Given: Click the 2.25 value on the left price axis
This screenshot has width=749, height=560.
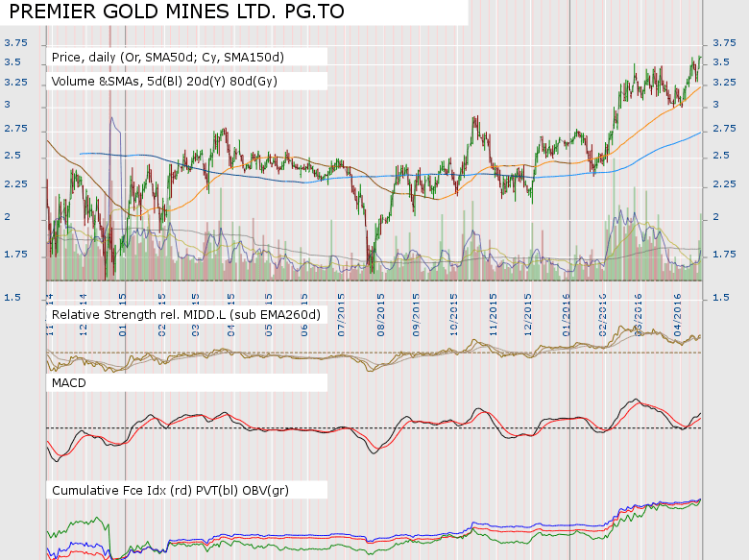Looking at the screenshot, I should [x=15, y=184].
